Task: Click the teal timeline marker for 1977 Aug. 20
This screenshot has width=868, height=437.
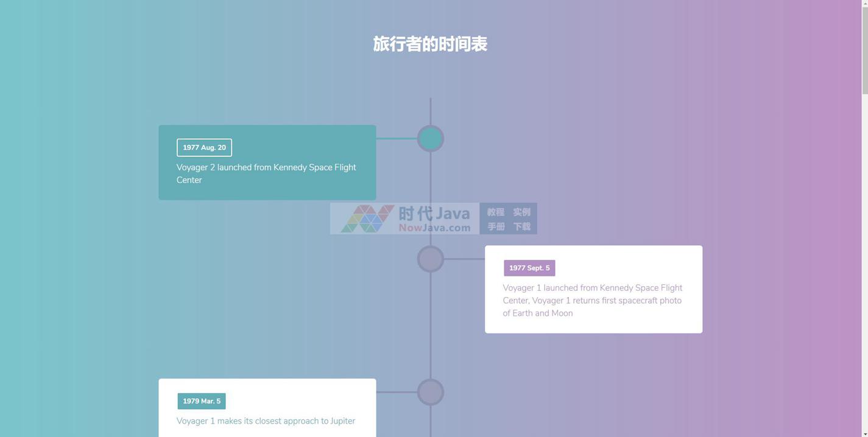Action: (x=430, y=139)
